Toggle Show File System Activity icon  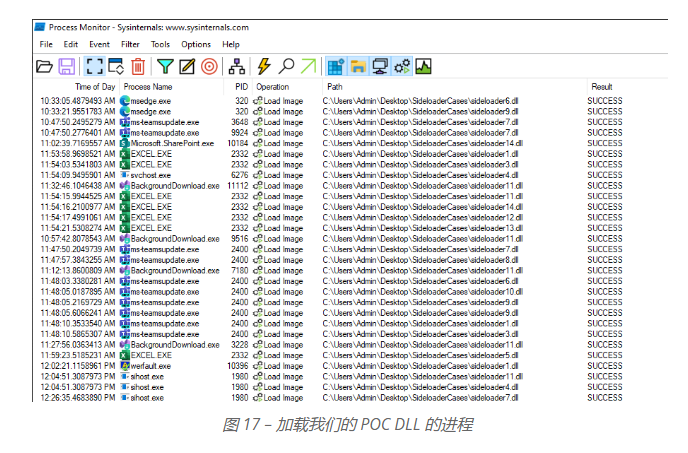[358, 67]
